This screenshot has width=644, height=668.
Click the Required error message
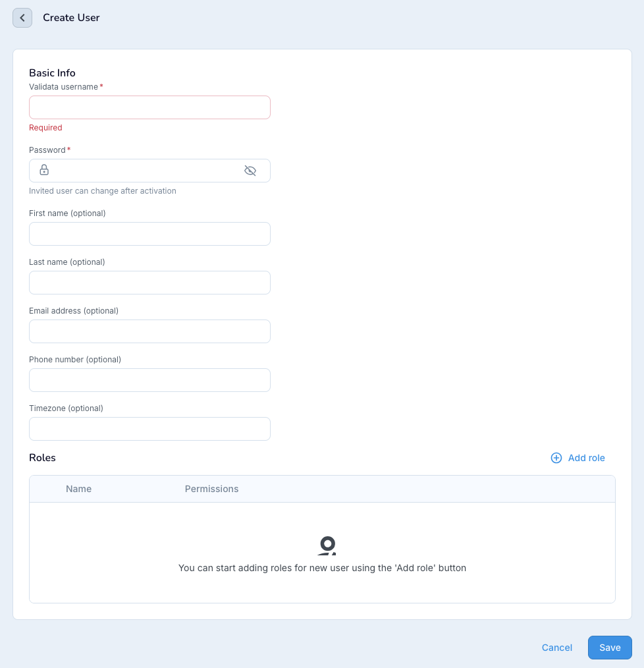click(45, 127)
